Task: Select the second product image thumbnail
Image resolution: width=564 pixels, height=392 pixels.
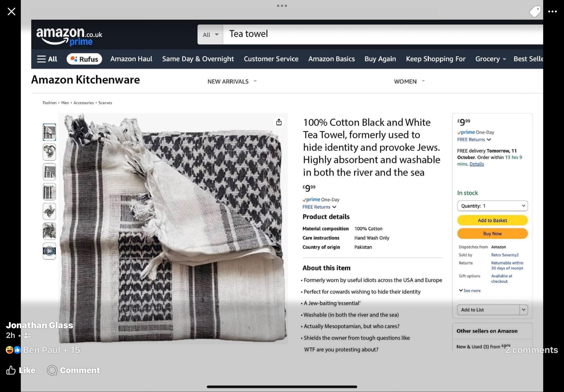Action: (49, 152)
